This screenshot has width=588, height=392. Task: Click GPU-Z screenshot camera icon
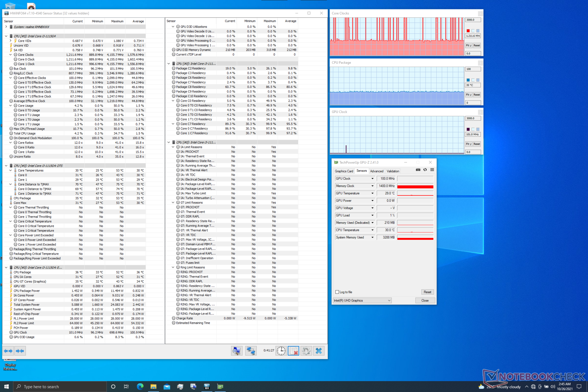[x=418, y=170]
